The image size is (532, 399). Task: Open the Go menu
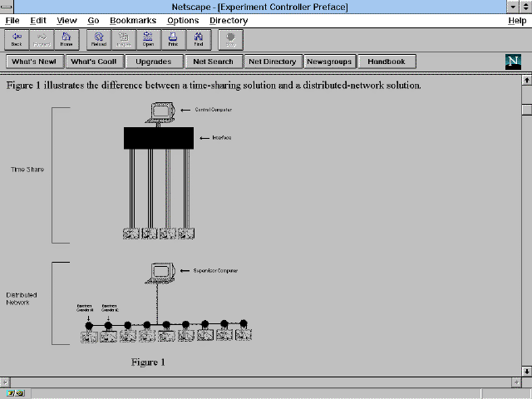coord(93,21)
